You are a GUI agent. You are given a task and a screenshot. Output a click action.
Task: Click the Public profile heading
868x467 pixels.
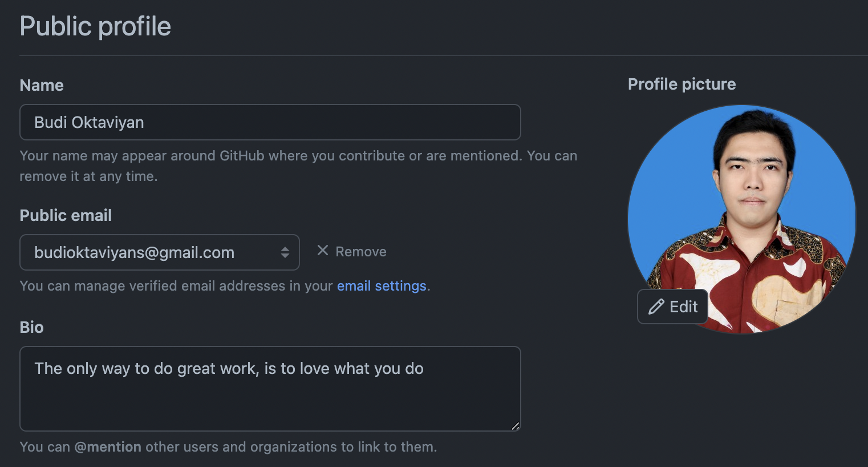95,26
